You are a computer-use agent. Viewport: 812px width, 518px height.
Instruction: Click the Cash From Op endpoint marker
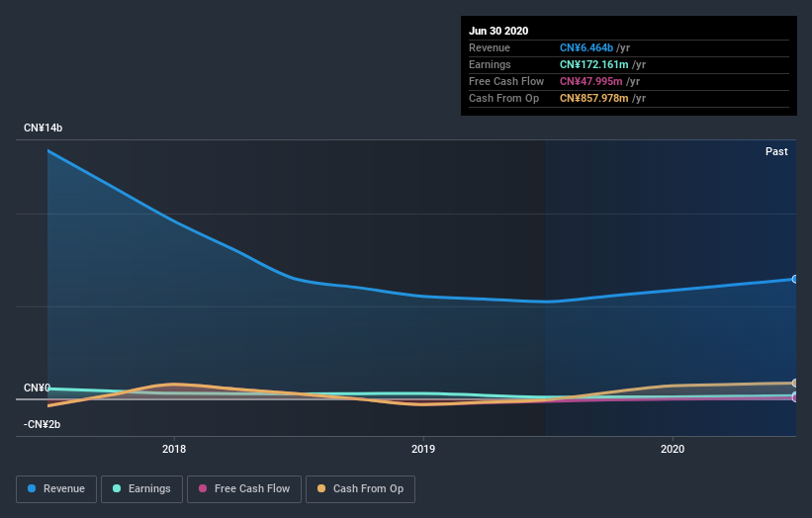tap(795, 383)
